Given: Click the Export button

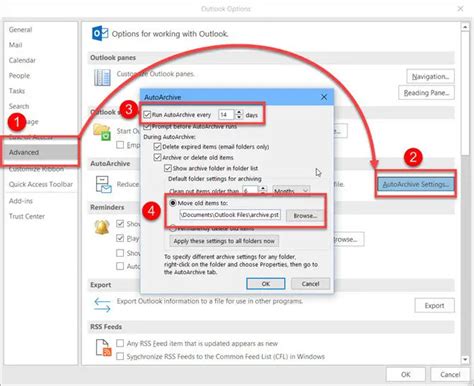Looking at the screenshot, I should pyautogui.click(x=434, y=306).
